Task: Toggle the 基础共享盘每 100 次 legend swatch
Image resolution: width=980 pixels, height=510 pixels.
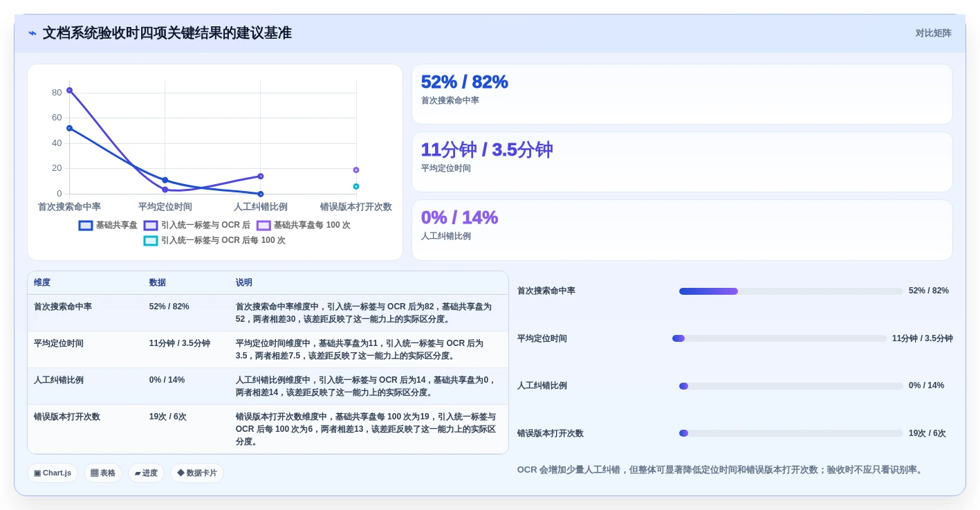Action: pyautogui.click(x=264, y=226)
